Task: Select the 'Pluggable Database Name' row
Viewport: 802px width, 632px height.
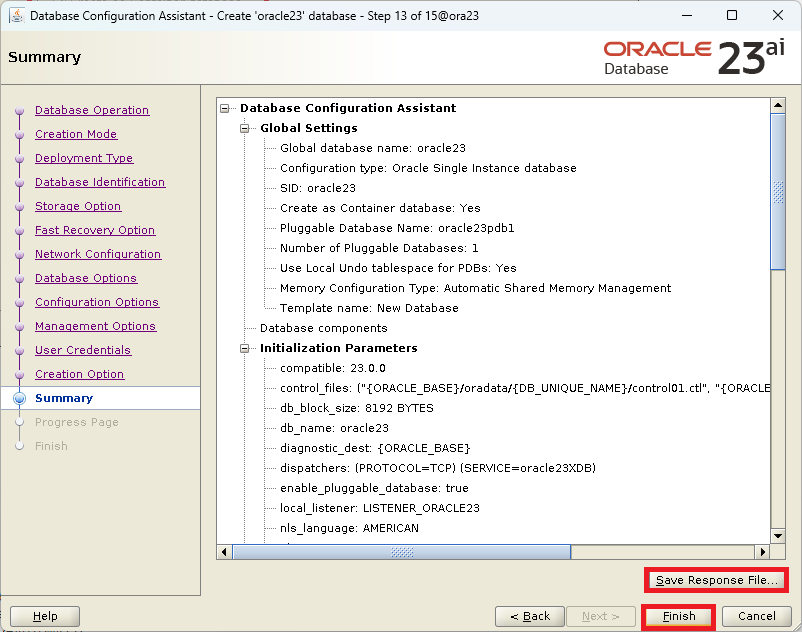Action: pyautogui.click(x=397, y=228)
